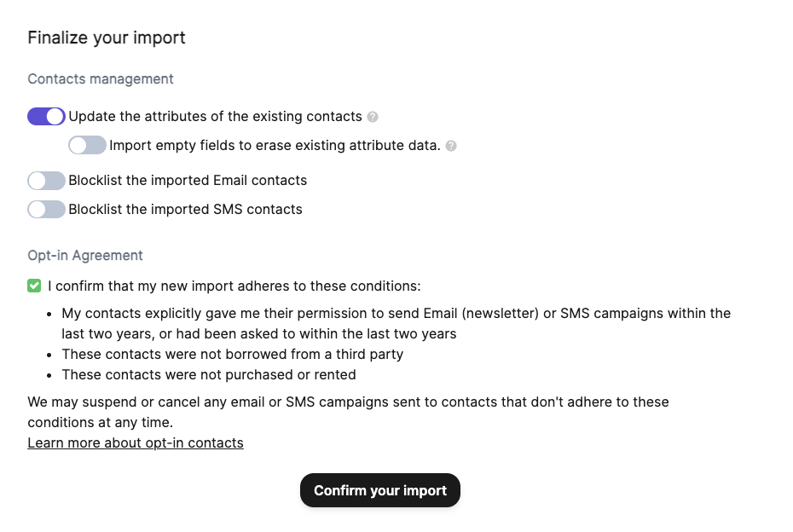Click the 'not purchased or rented' bullet
The image size is (793, 532).
(x=209, y=375)
